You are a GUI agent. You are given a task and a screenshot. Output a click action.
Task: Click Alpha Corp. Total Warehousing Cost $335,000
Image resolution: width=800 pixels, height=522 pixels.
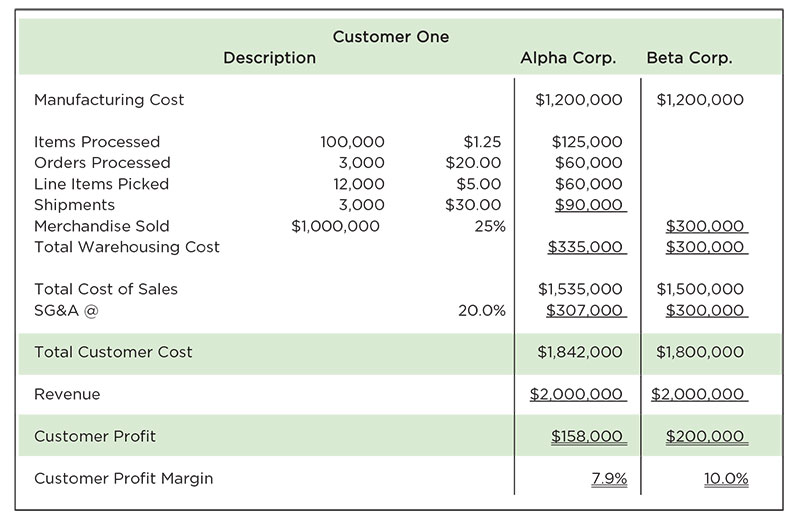click(x=585, y=247)
